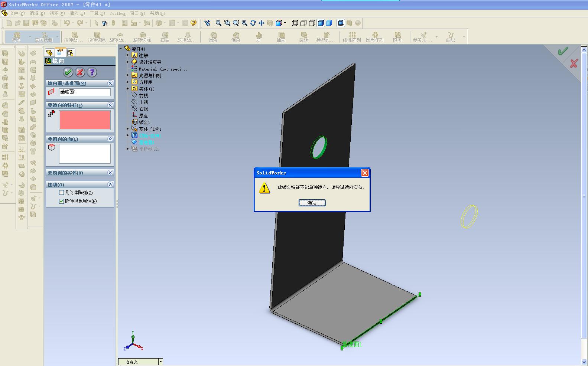Close the SolidWorks warning dialog
The image size is (588, 366).
pos(365,173)
